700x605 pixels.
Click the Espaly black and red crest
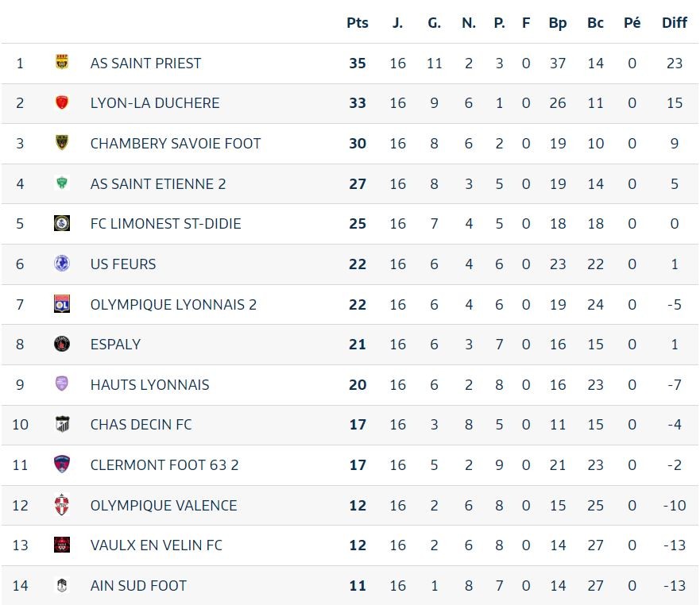(x=62, y=344)
